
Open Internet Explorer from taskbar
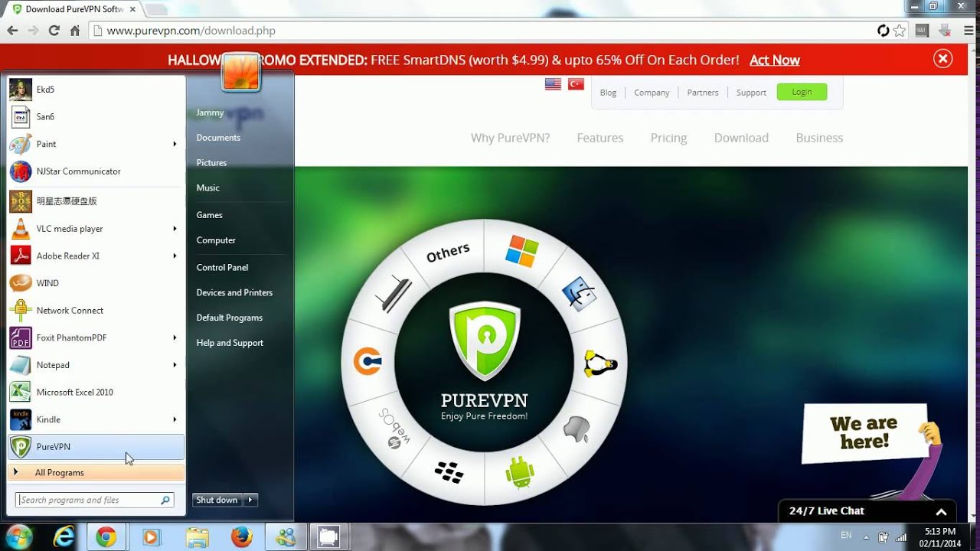(64, 537)
